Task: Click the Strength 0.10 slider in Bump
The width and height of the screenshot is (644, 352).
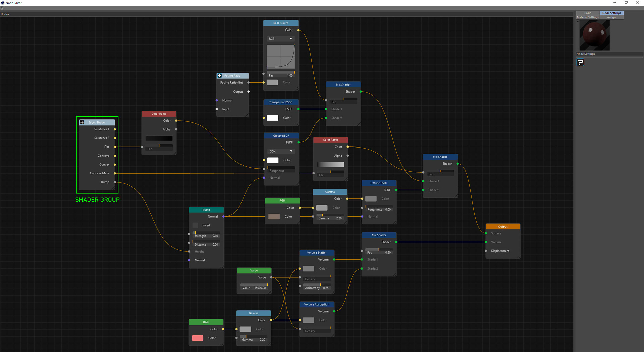Action: (206, 235)
